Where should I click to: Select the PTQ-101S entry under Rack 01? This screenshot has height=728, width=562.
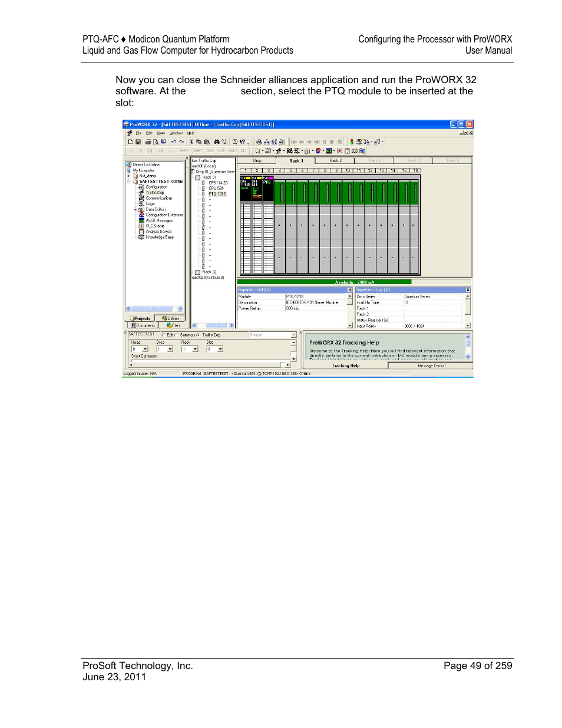click(217, 194)
